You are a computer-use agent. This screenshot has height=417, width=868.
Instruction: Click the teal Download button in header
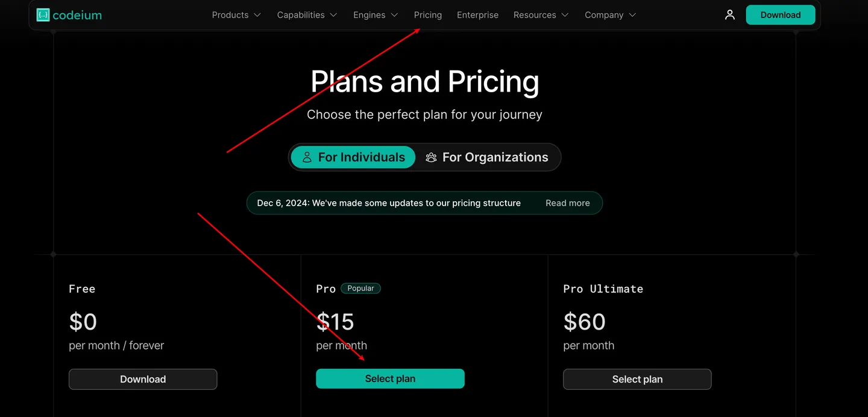coord(780,15)
